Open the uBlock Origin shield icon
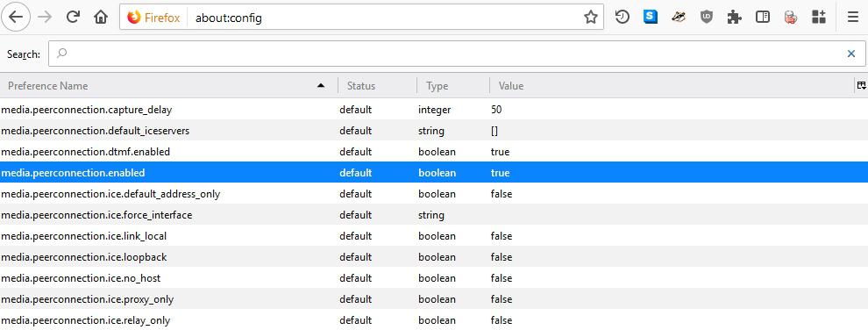The image size is (868, 330). (707, 18)
